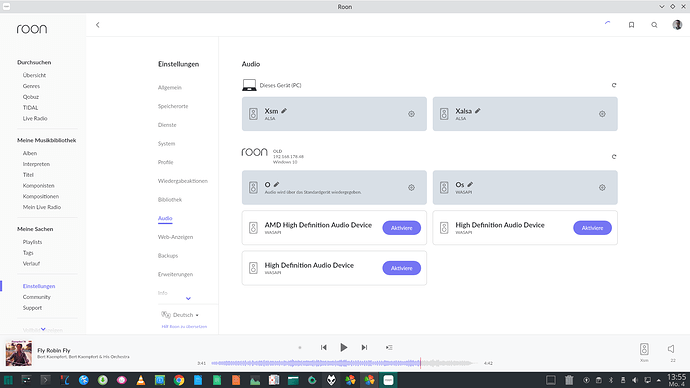Open TIDAL in the sidebar
Image resolution: width=690 pixels, height=388 pixels.
(x=30, y=108)
